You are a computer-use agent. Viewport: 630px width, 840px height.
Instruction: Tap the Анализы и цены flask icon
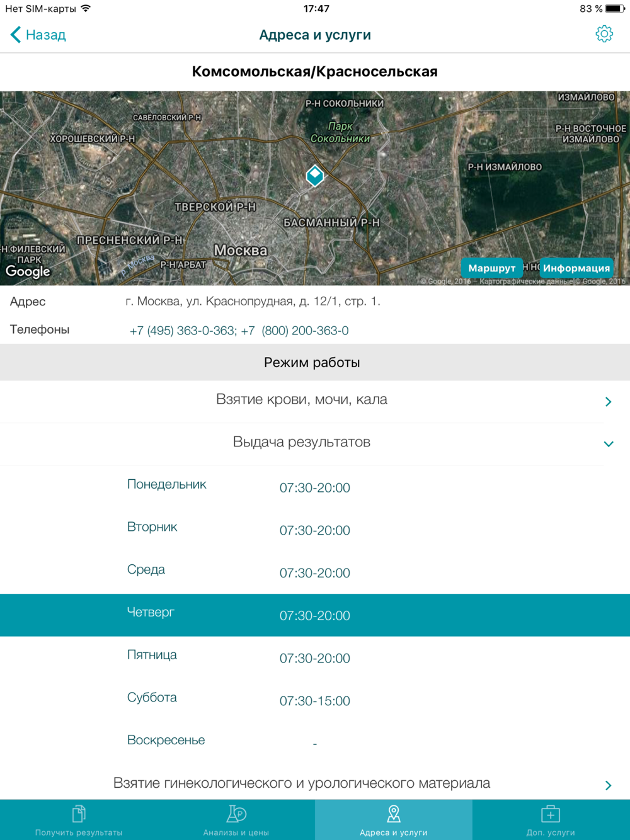(236, 814)
